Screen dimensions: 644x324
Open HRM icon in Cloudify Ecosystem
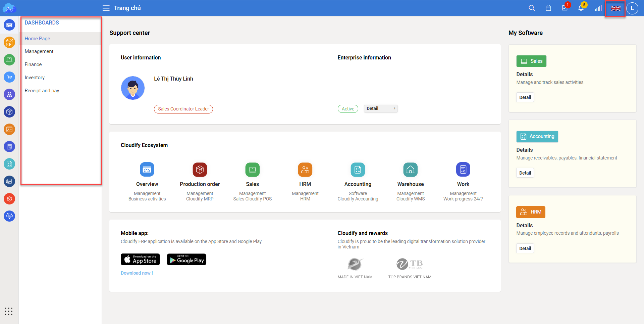click(305, 170)
